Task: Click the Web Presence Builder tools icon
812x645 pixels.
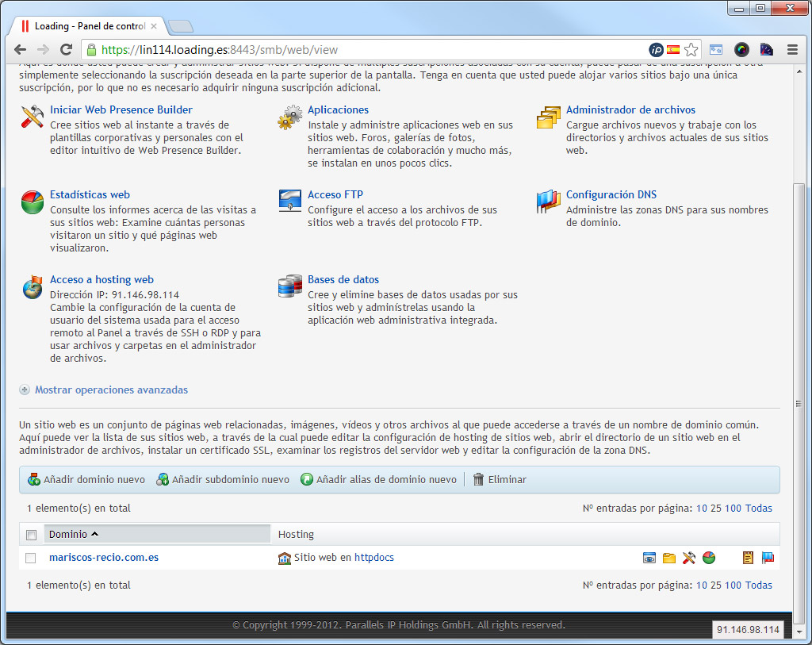Action: point(32,117)
